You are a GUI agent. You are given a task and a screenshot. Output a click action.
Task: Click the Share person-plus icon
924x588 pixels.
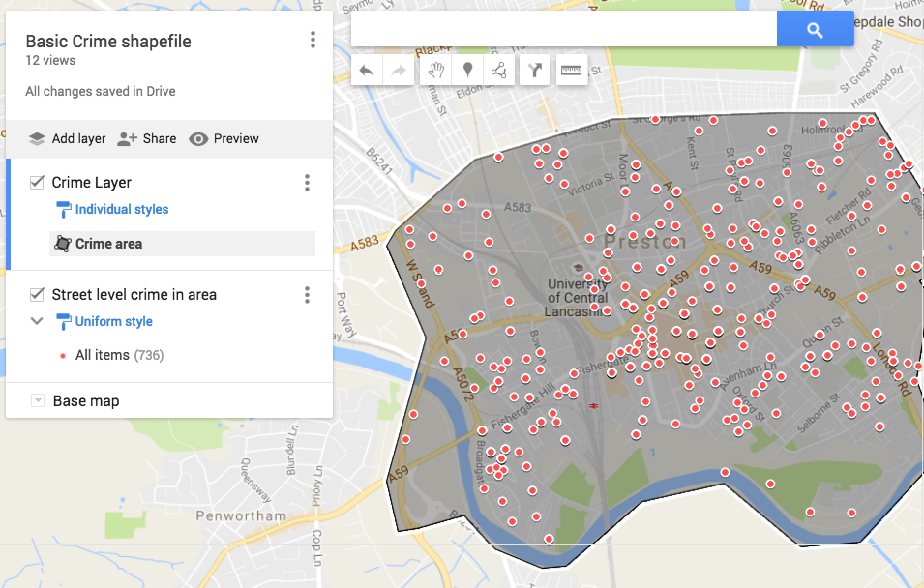pos(127,139)
